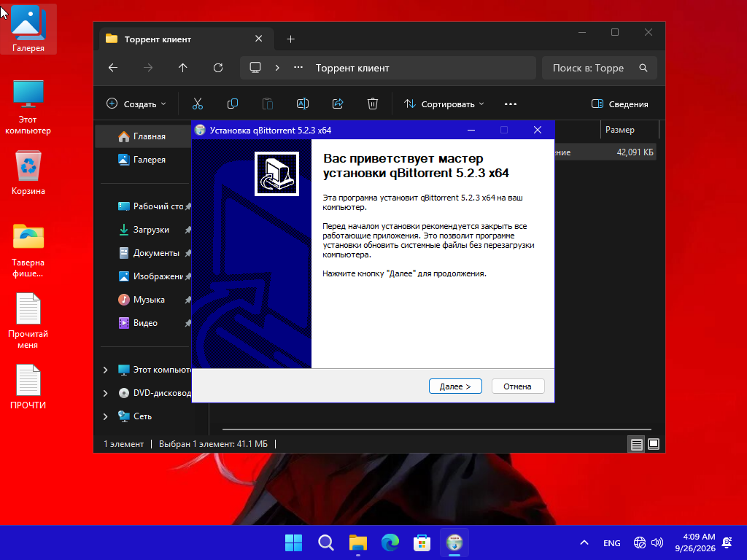Viewport: 747px width, 560px height.
Task: Go up one folder level
Action: point(183,68)
